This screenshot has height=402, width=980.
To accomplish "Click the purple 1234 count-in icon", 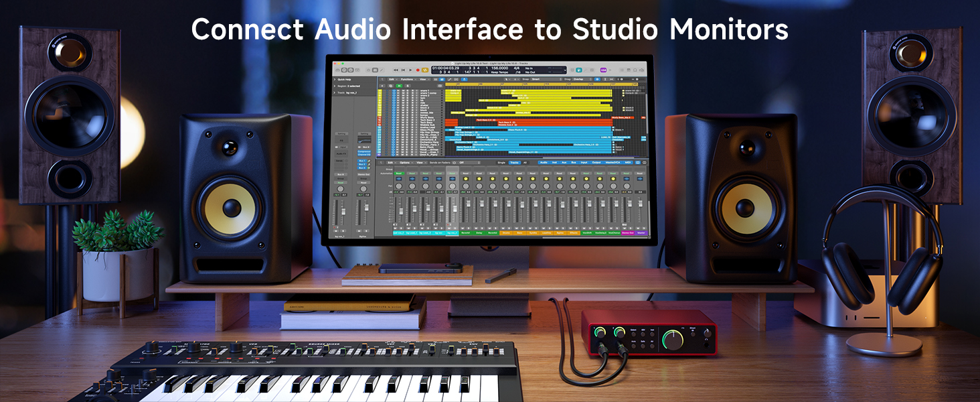I will (603, 70).
